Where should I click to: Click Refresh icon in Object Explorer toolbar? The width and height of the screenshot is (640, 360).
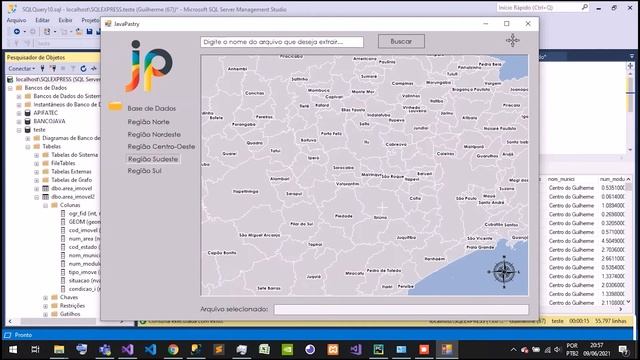coord(83,68)
